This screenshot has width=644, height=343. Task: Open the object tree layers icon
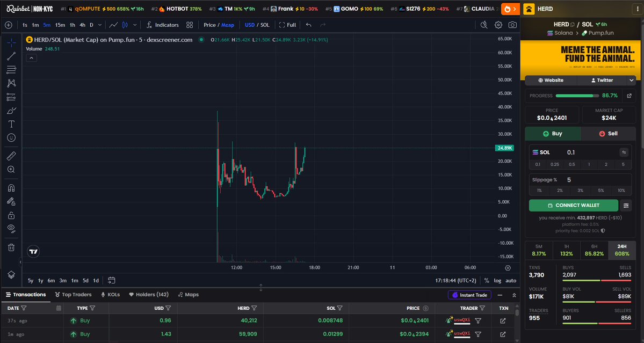(x=11, y=275)
